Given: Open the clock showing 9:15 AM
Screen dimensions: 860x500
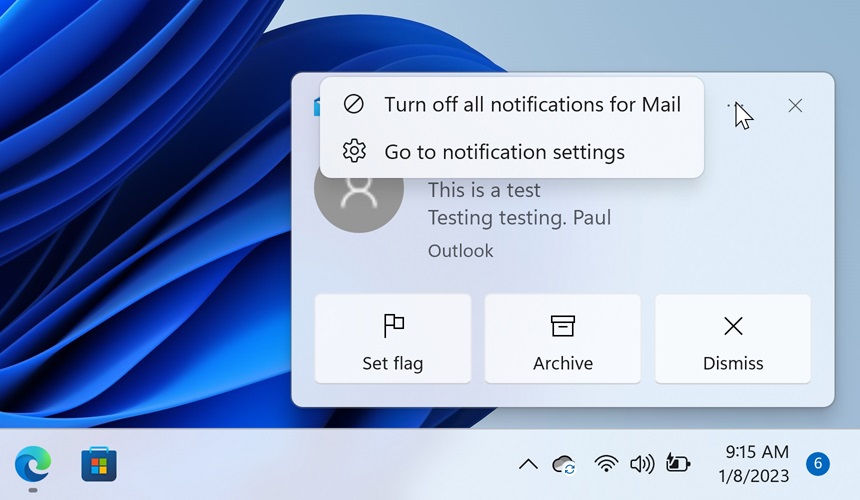Looking at the screenshot, I should [754, 464].
